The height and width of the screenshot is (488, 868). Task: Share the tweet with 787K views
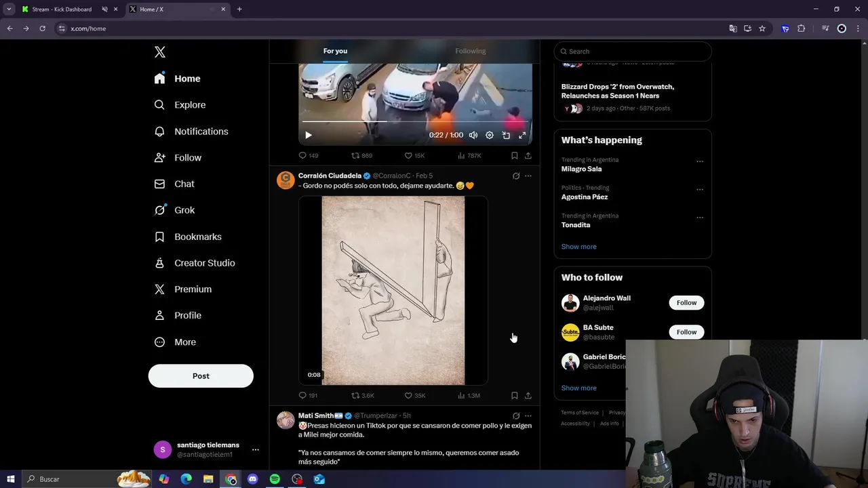pyautogui.click(x=528, y=156)
